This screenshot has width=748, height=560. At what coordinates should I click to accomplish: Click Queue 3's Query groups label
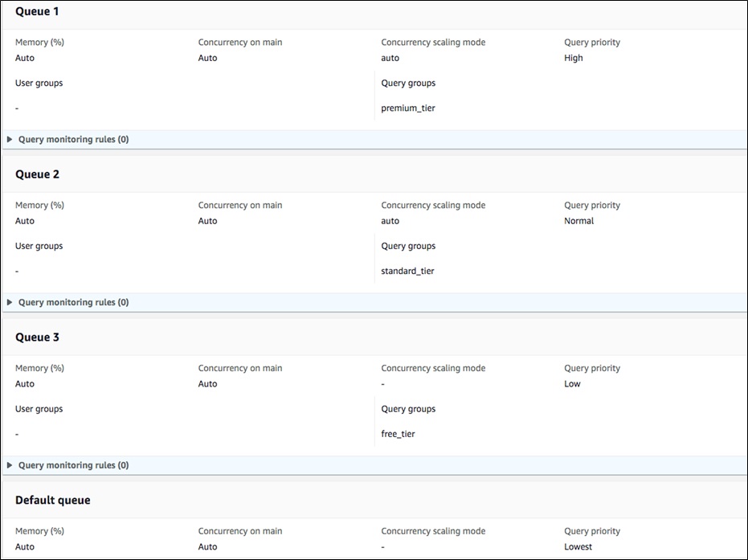[x=408, y=409]
